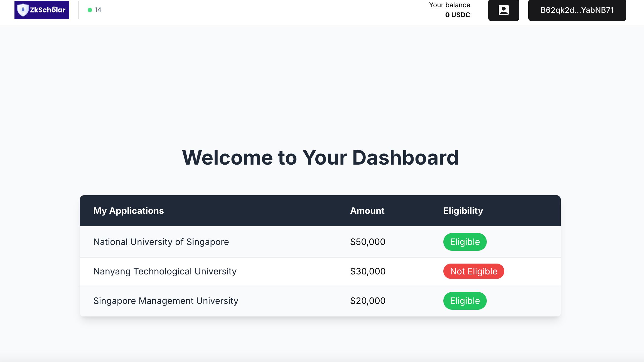Click Eligible badge for National University of Singapore
The width and height of the screenshot is (644, 362).
(x=465, y=242)
